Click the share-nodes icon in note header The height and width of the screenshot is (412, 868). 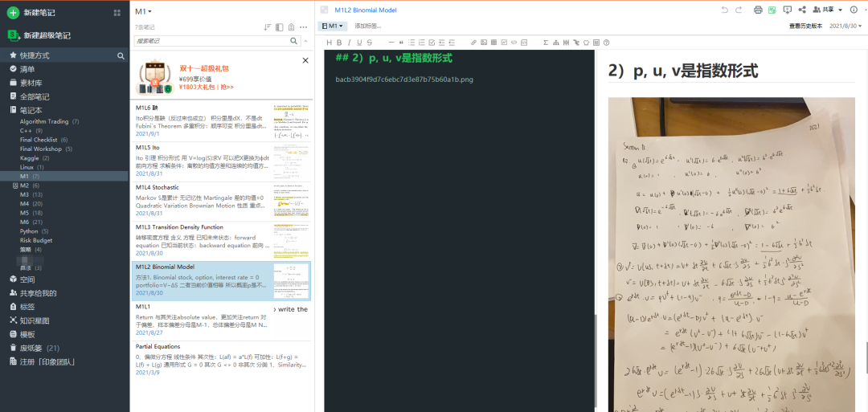pos(802,10)
